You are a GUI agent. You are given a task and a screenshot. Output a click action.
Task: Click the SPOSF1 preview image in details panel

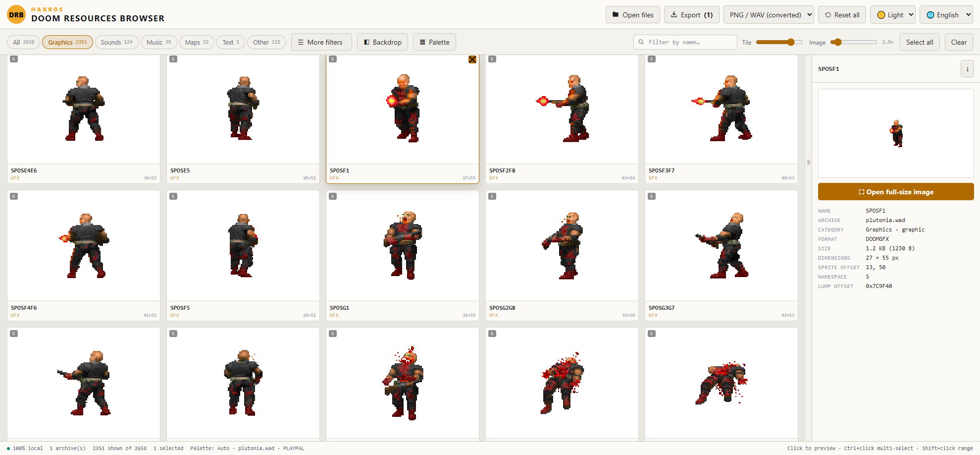click(x=896, y=133)
